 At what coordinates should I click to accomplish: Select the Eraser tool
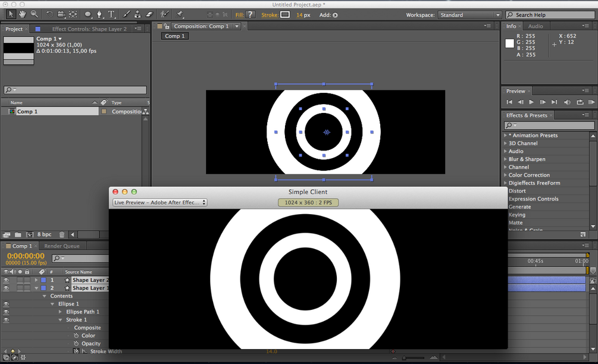coord(149,14)
